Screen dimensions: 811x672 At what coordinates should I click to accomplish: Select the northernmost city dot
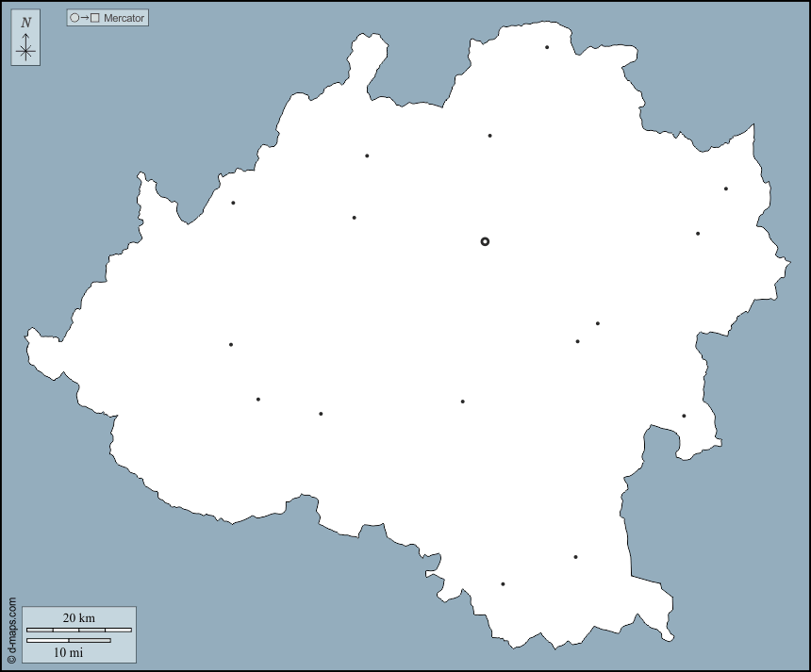point(547,47)
